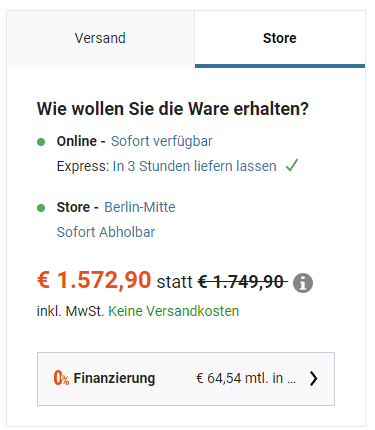The image size is (375, 430).
Task: Click In 3 Stunden liefern lassen link
Action: [x=195, y=166]
